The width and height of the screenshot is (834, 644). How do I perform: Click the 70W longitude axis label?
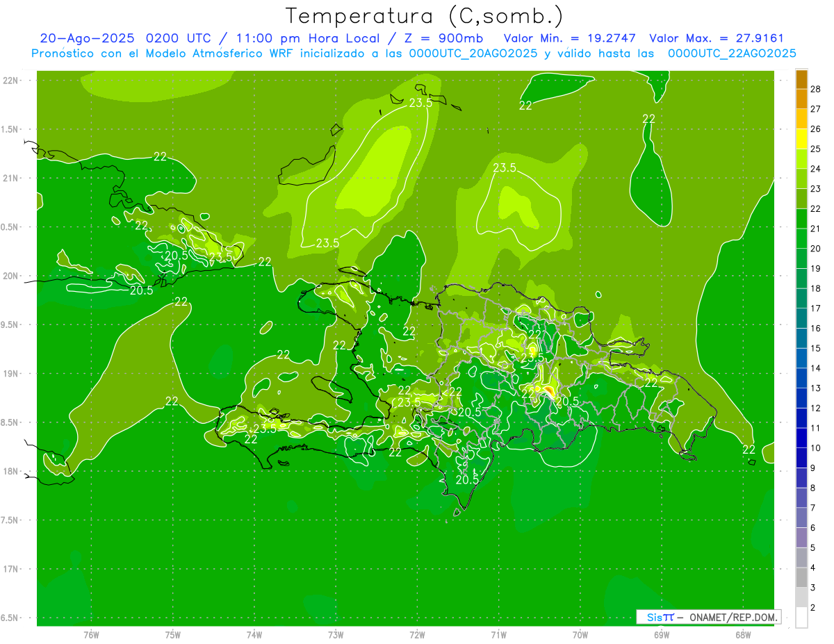click(580, 634)
